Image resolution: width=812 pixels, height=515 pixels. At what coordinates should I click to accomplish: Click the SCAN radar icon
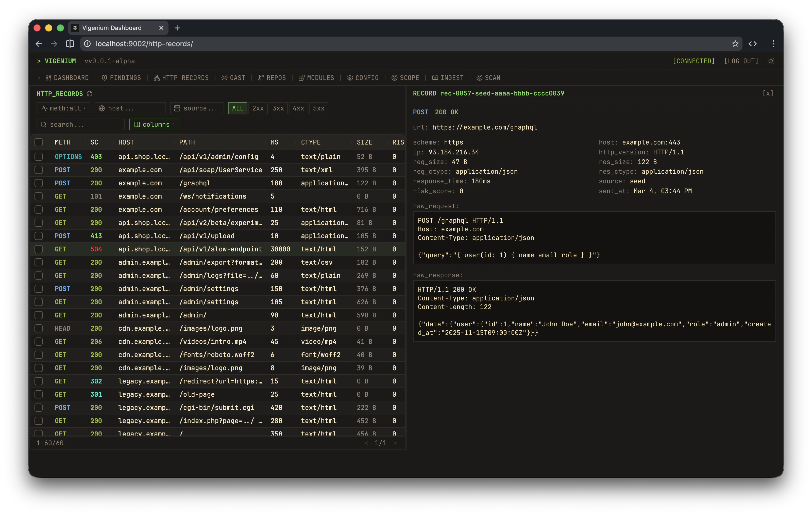pyautogui.click(x=480, y=78)
